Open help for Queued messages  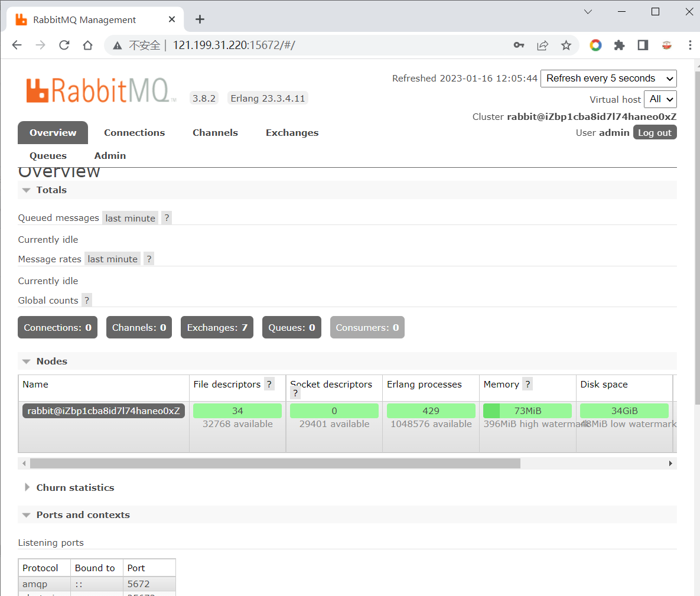click(x=167, y=218)
